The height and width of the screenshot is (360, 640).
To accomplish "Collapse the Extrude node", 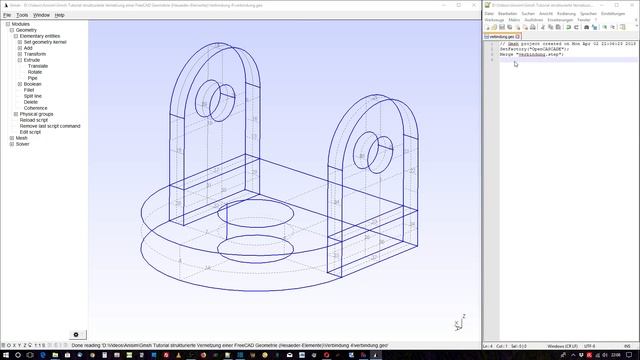I will point(20,60).
